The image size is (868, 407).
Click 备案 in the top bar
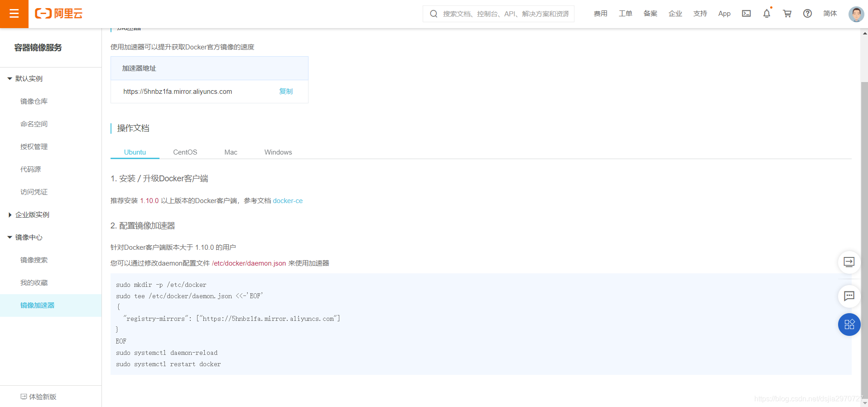651,14
